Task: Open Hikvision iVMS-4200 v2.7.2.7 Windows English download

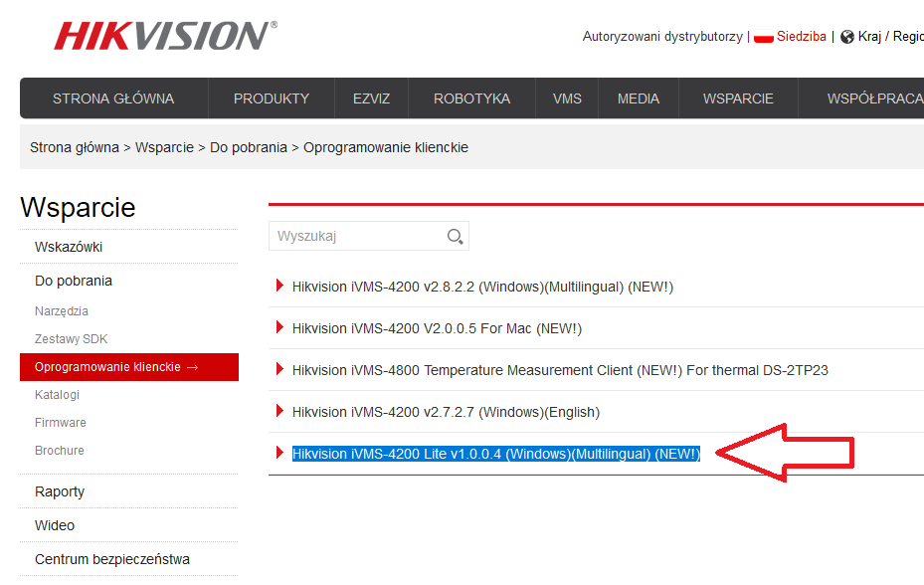Action: 447,412
